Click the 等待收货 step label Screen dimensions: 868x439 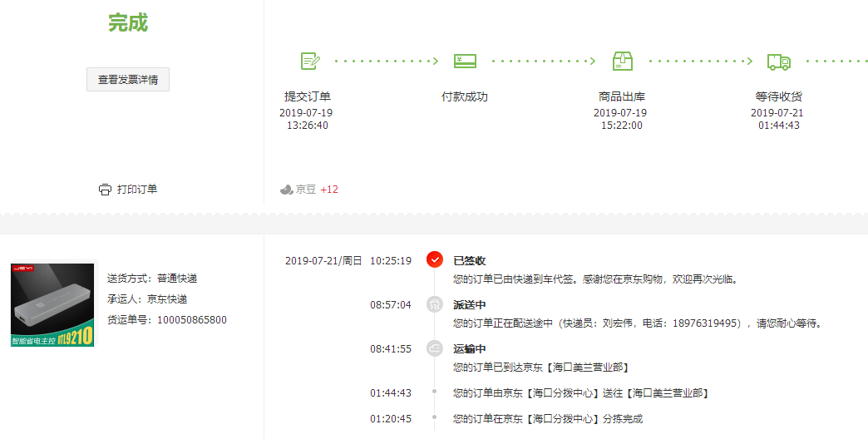pyautogui.click(x=779, y=97)
